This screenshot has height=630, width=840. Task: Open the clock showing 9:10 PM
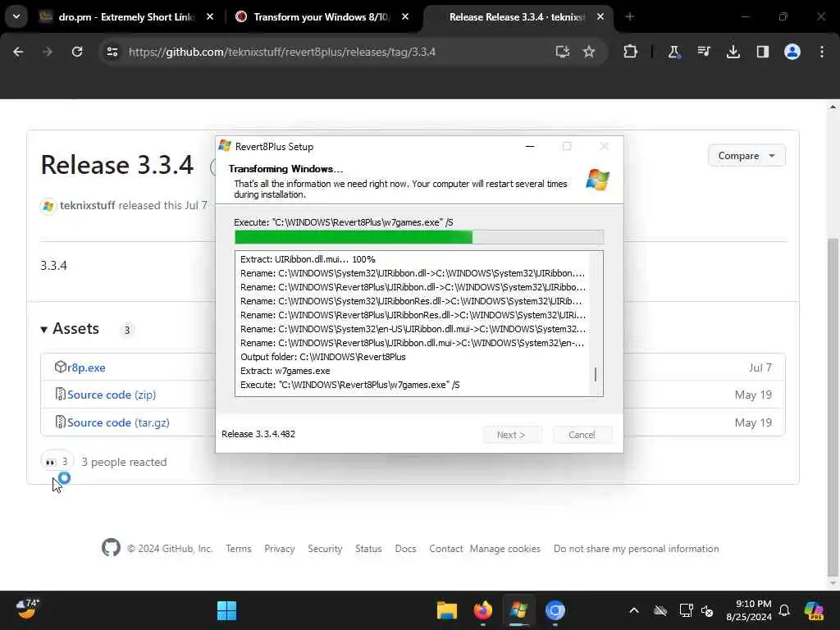(x=749, y=610)
